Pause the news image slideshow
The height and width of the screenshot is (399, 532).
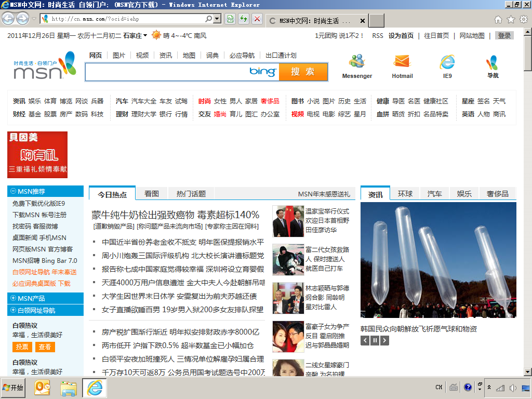375,340
